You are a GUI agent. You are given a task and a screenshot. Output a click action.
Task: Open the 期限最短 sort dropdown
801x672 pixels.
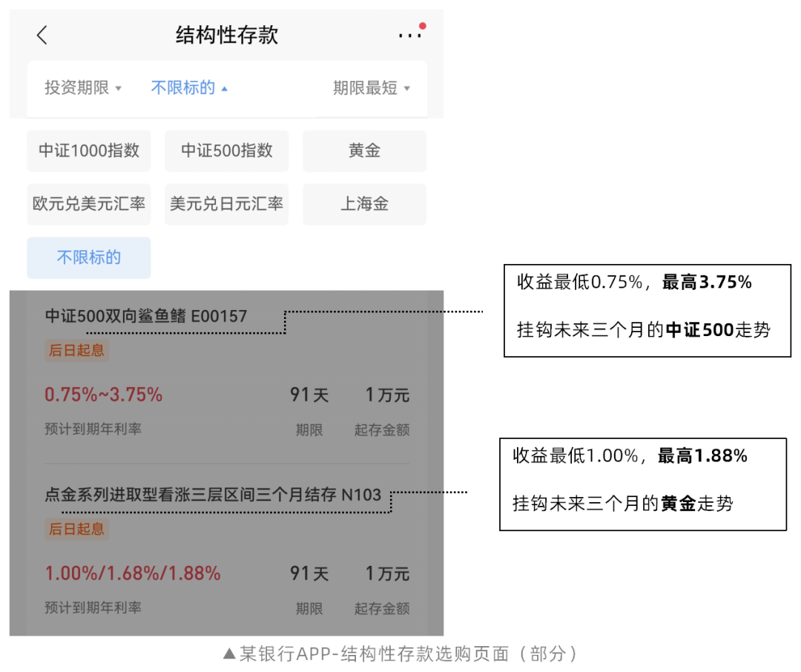pyautogui.click(x=372, y=88)
